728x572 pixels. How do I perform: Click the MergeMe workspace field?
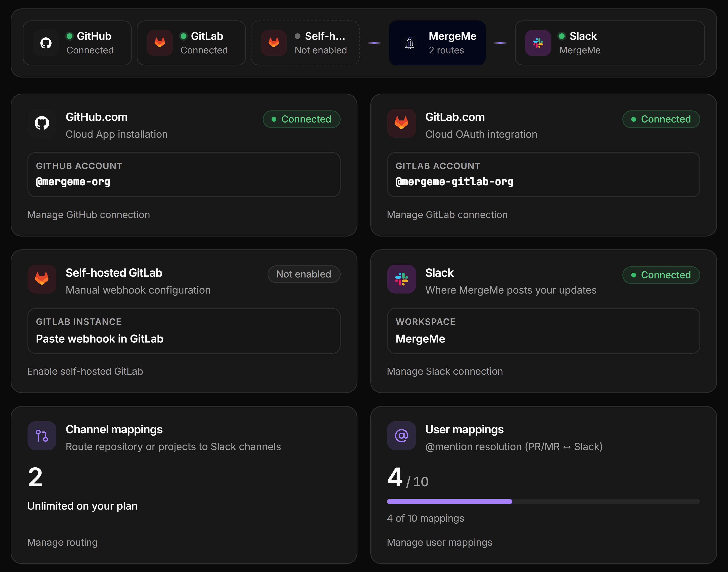click(544, 331)
